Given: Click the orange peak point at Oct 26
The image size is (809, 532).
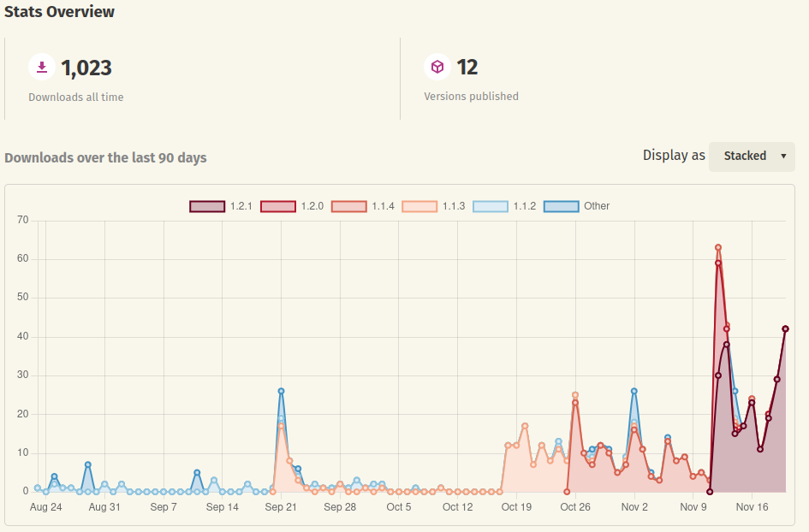Looking at the screenshot, I should 575,395.
